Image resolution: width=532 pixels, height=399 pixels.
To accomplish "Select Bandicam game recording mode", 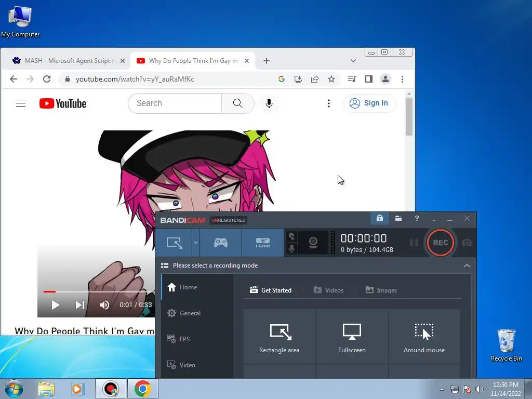I will click(x=220, y=243).
